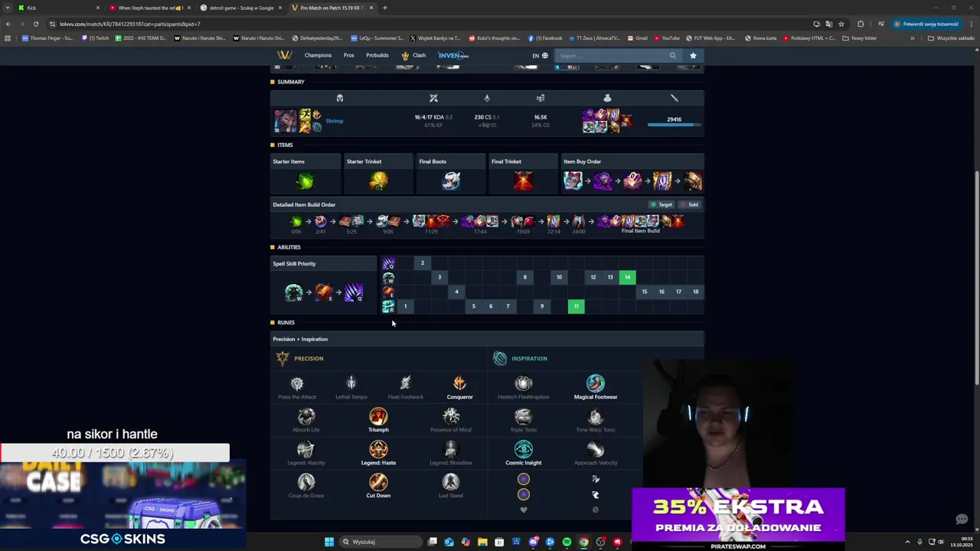Image resolution: width=980 pixels, height=551 pixels.
Task: Click the Cosmic Insight rune icon
Action: click(x=524, y=449)
